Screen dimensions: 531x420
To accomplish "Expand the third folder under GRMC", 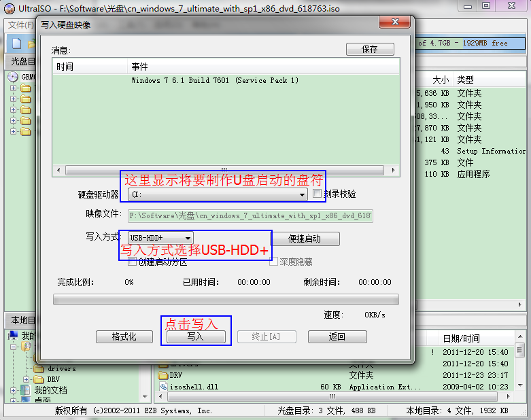I will click(x=13, y=109).
